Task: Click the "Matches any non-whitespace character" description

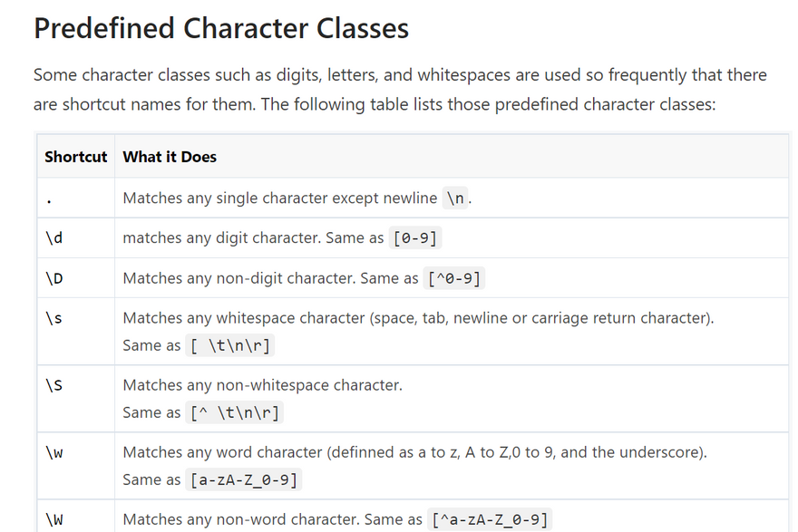Action: coord(263,385)
